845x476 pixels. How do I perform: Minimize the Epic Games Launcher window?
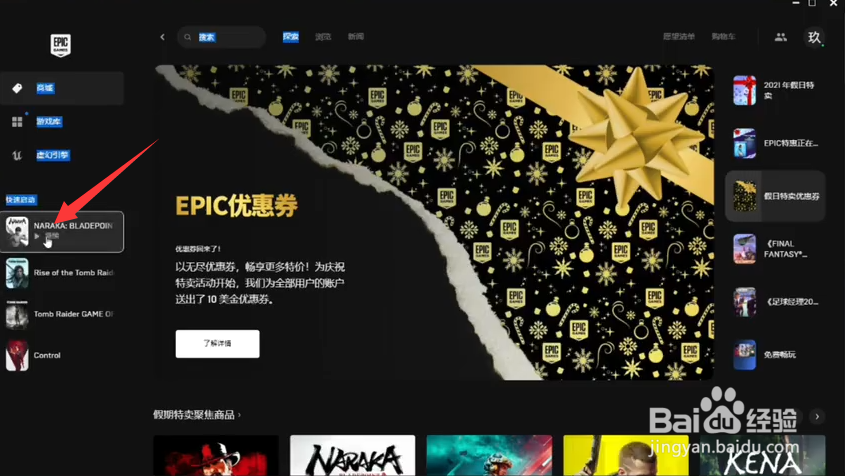click(795, 3)
